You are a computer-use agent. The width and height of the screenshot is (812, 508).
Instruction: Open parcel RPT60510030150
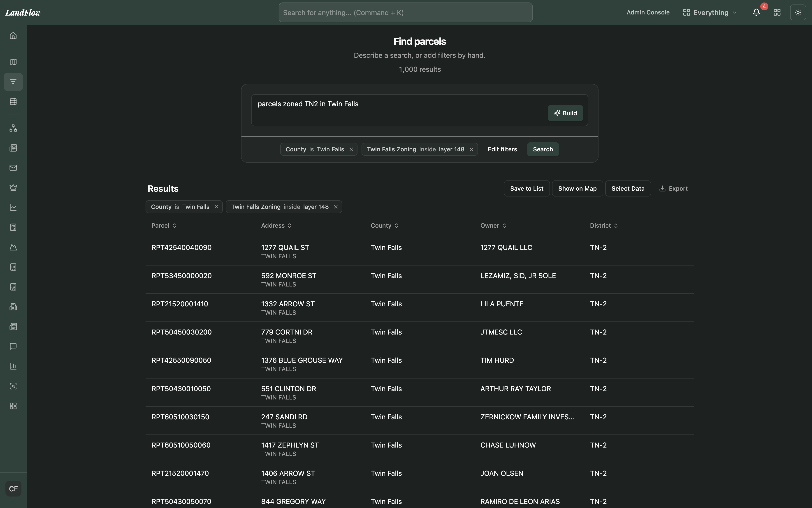coord(180,417)
